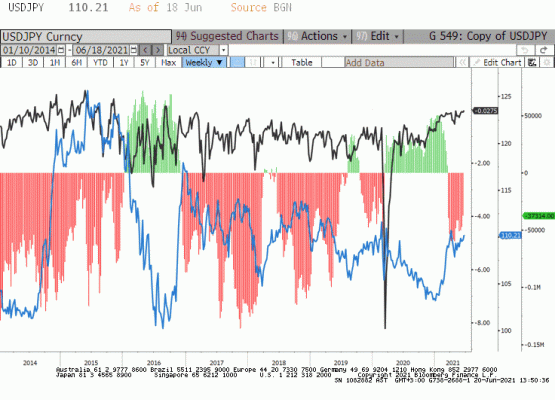The width and height of the screenshot is (555, 400).
Task: Select the 6M range tab
Action: tap(76, 63)
